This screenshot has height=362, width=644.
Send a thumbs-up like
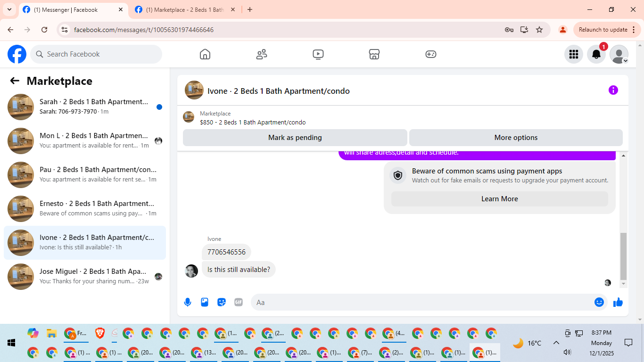618,302
